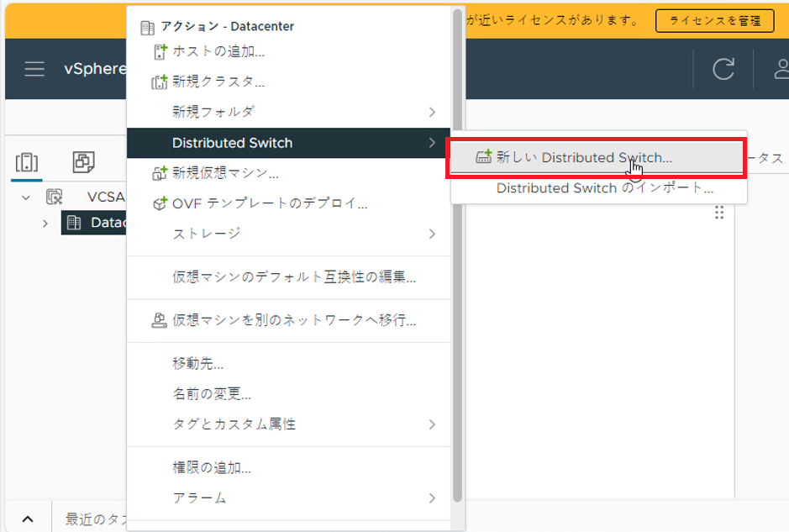Click the VCSA vCenter server icon
Viewport: 789px width, 532px height.
(x=55, y=197)
